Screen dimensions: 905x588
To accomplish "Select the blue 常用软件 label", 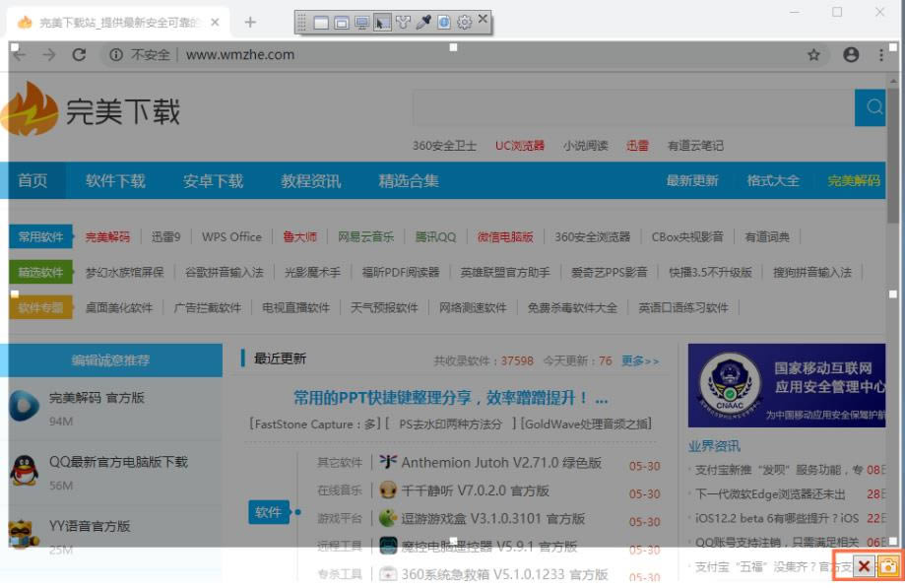I will pos(40,236).
